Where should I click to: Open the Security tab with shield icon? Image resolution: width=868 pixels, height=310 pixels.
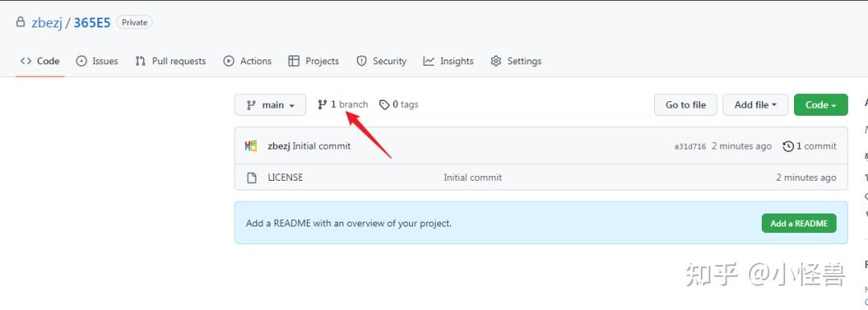point(382,61)
